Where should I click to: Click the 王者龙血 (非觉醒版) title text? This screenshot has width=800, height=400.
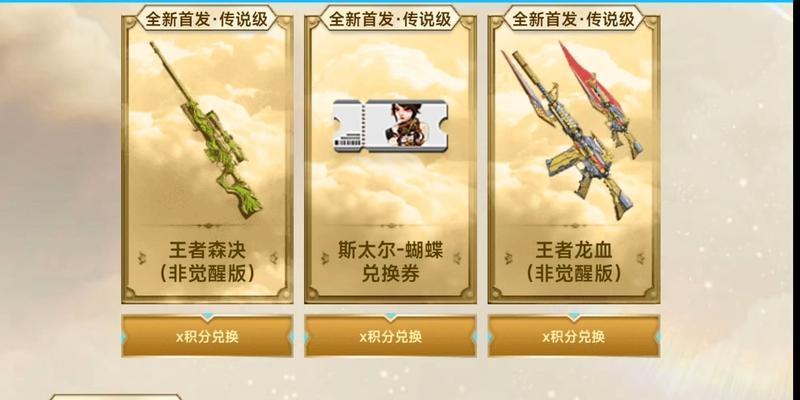[573, 262]
